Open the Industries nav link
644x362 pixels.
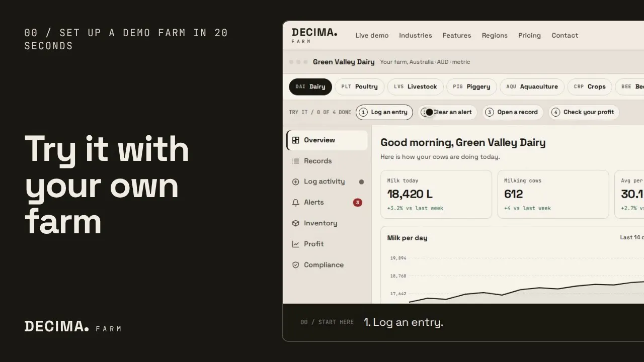point(416,36)
